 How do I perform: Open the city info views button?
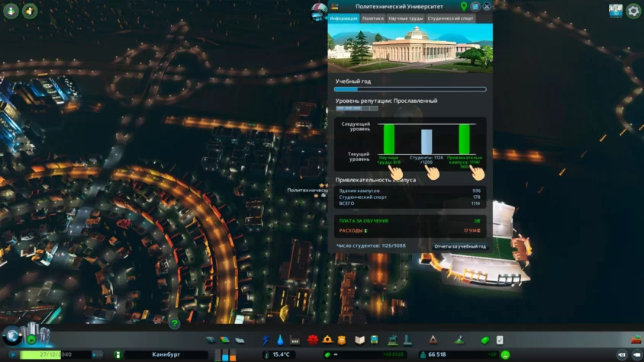[x=616, y=11]
